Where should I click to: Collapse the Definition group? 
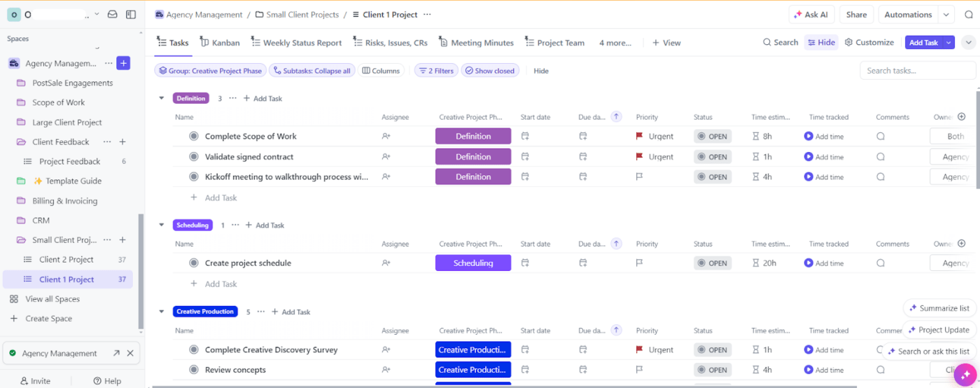click(162, 99)
